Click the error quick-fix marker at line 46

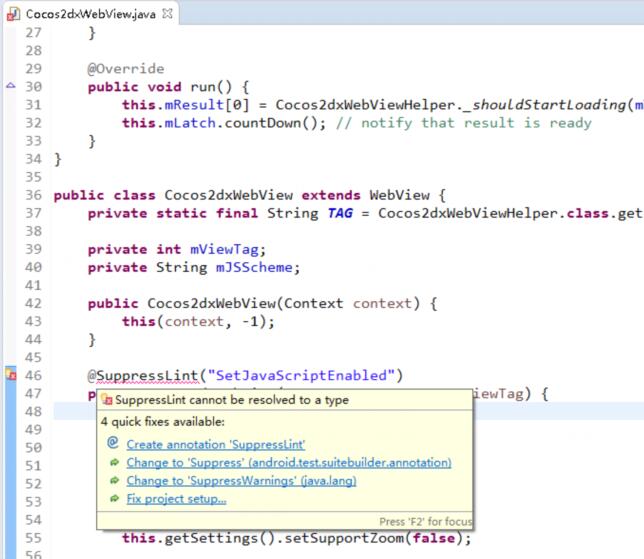coord(11,374)
